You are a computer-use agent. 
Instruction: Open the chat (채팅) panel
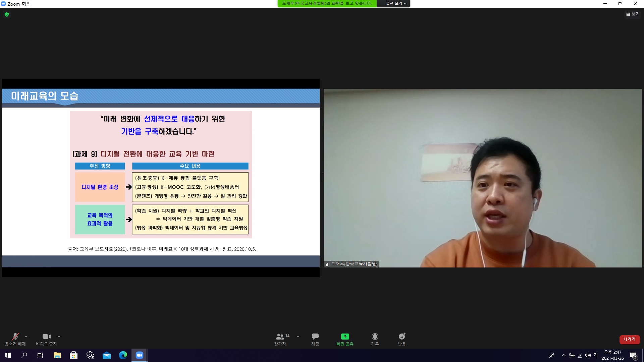coord(315,339)
